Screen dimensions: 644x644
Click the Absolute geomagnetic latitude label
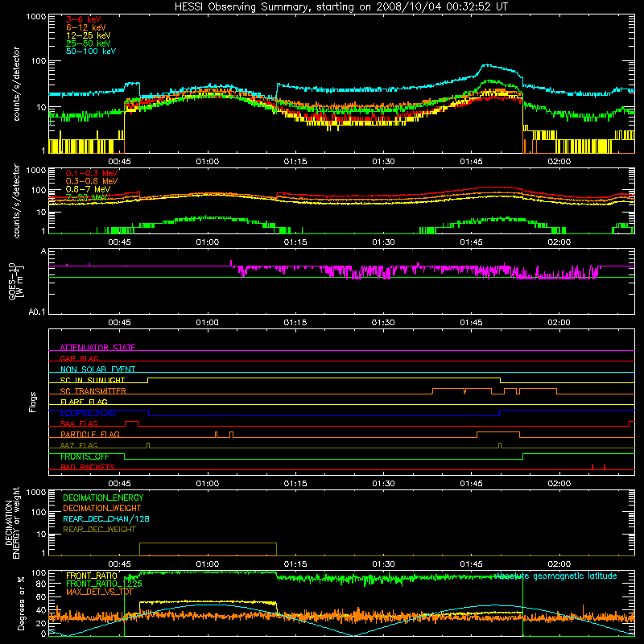(x=555, y=576)
